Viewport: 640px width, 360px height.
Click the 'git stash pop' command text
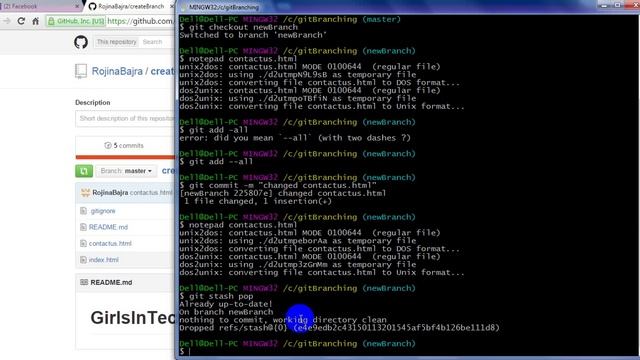221,296
